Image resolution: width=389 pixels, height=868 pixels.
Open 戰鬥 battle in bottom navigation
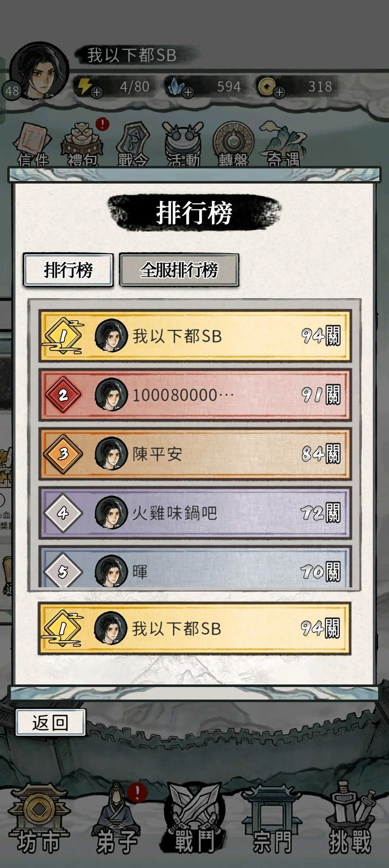point(194,818)
